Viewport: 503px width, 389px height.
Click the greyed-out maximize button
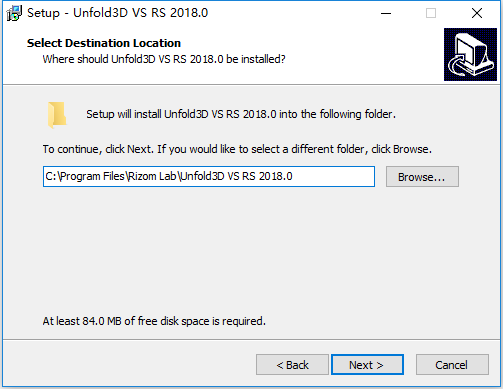[431, 13]
